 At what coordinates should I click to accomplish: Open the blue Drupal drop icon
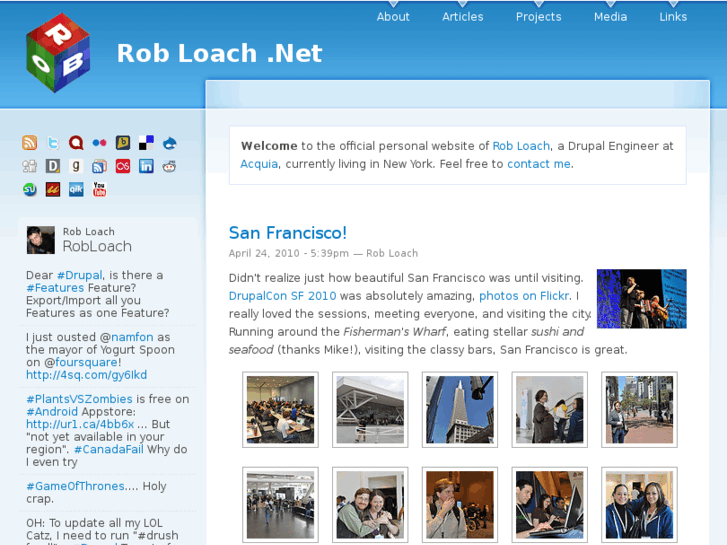(169, 143)
